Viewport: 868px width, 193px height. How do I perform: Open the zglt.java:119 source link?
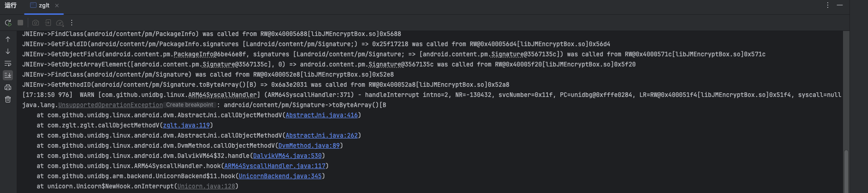point(186,126)
